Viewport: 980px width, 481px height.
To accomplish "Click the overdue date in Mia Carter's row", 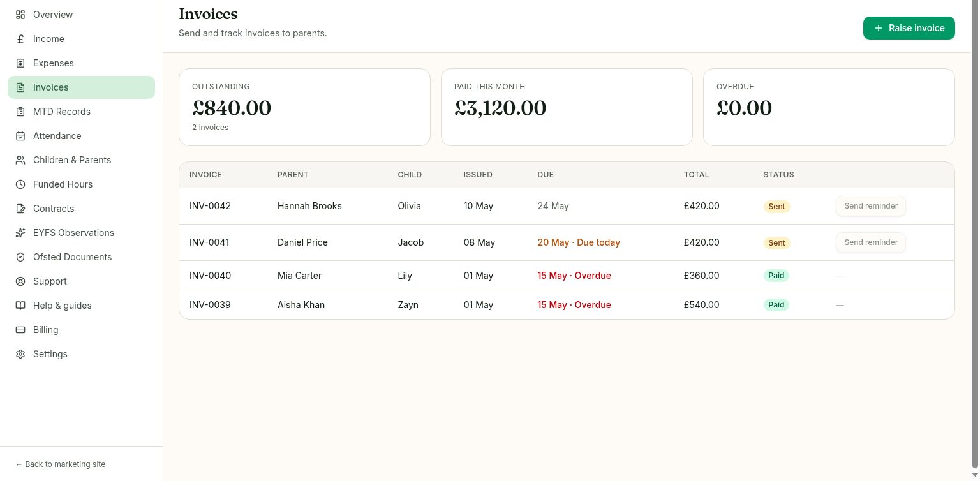I will 574,276.
